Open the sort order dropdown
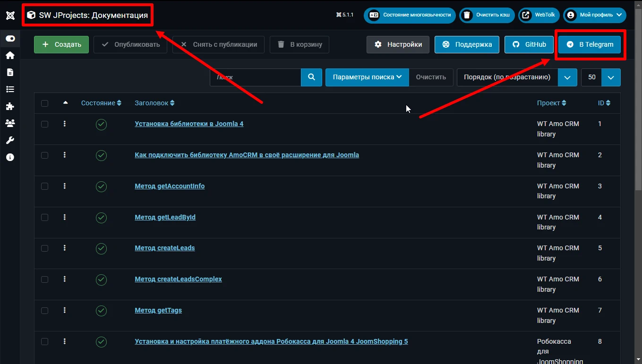This screenshot has height=364, width=642. [x=517, y=77]
